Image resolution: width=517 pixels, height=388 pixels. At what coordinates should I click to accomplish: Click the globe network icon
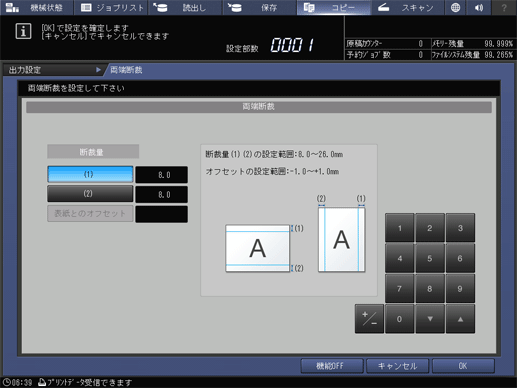click(x=455, y=7)
